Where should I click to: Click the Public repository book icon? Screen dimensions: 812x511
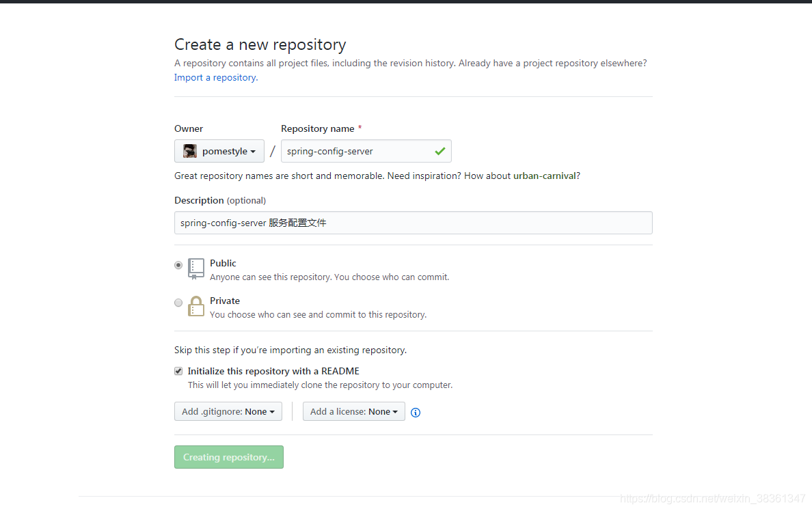[x=195, y=268]
